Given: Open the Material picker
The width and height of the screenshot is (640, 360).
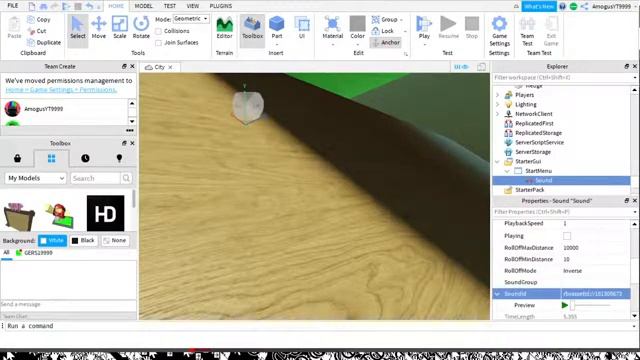Looking at the screenshot, I should tap(333, 31).
